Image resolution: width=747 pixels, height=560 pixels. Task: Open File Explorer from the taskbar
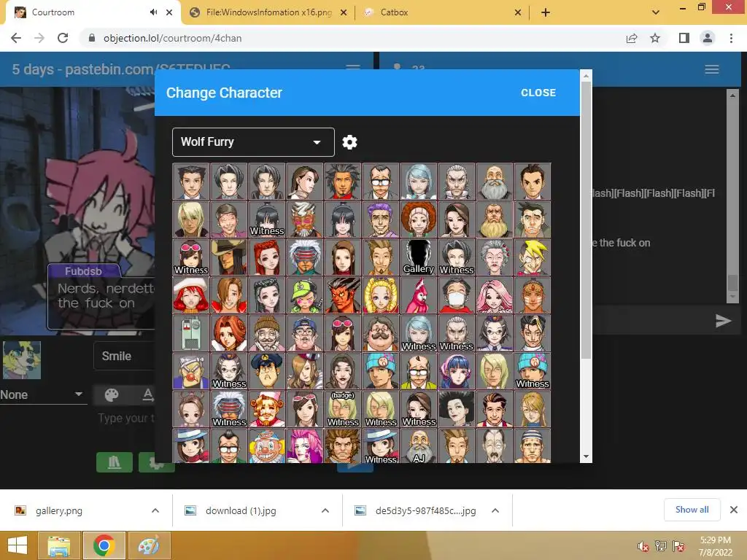tap(58, 545)
